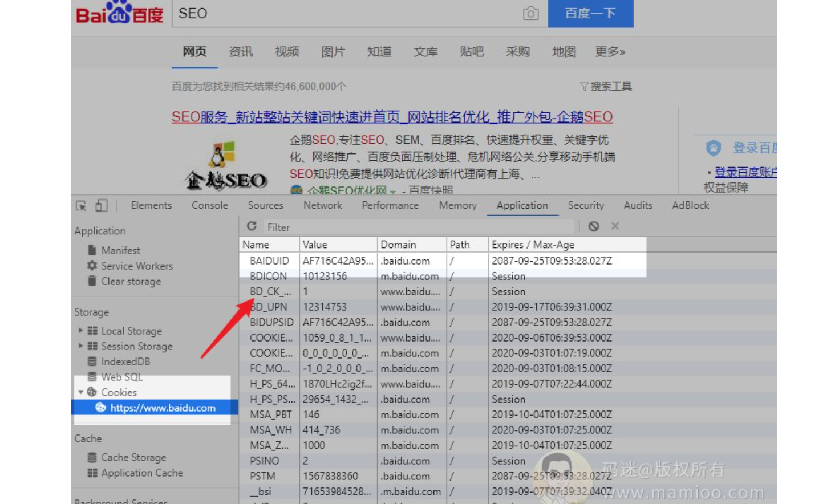Click the 登录百度账户 link
The height and width of the screenshot is (504, 839).
coord(745,172)
